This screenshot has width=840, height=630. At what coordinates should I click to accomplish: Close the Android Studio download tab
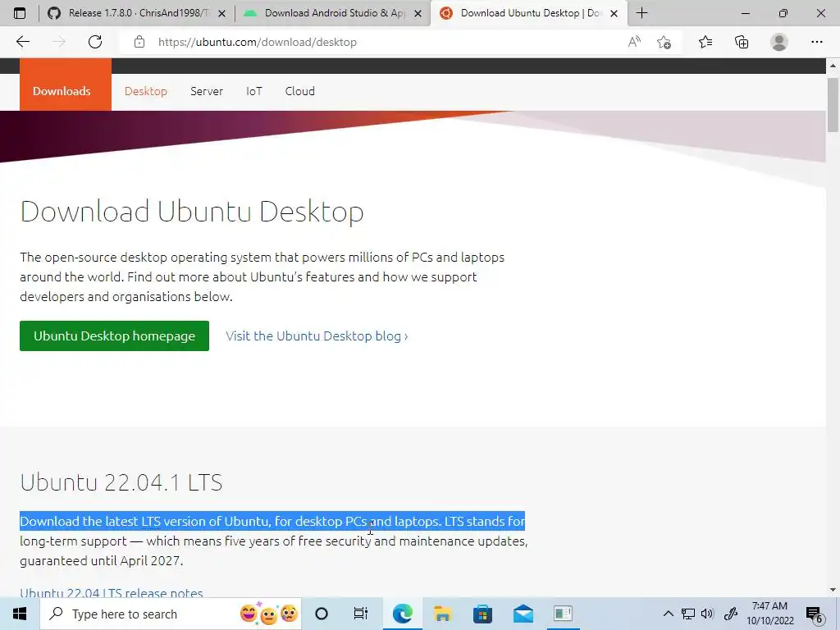pos(418,13)
